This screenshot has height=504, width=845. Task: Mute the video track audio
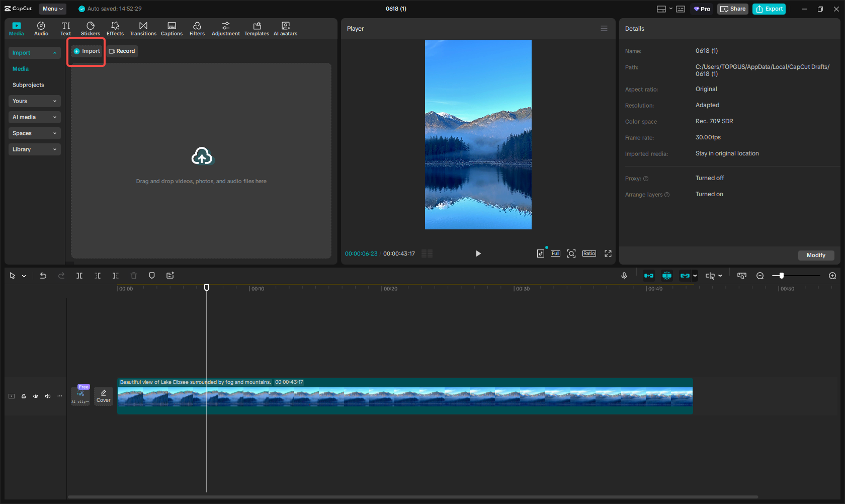tap(48, 396)
